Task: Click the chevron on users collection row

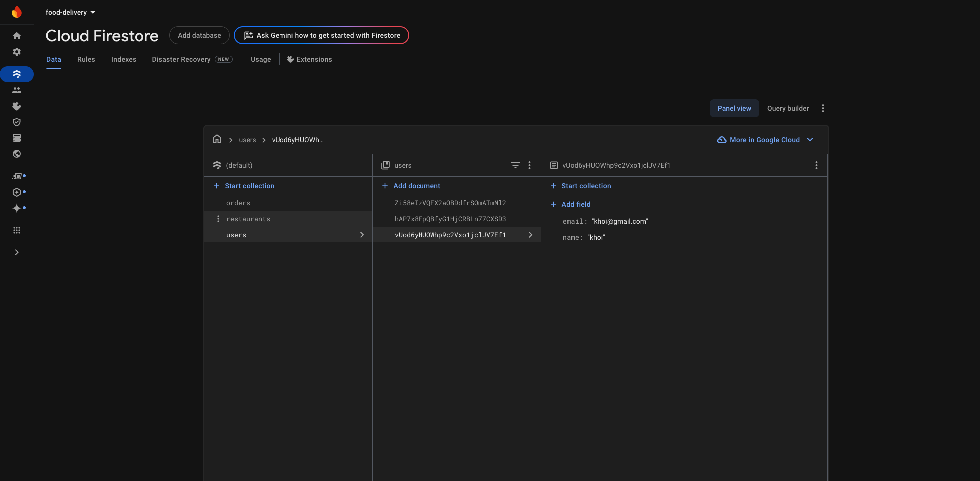Action: point(362,235)
